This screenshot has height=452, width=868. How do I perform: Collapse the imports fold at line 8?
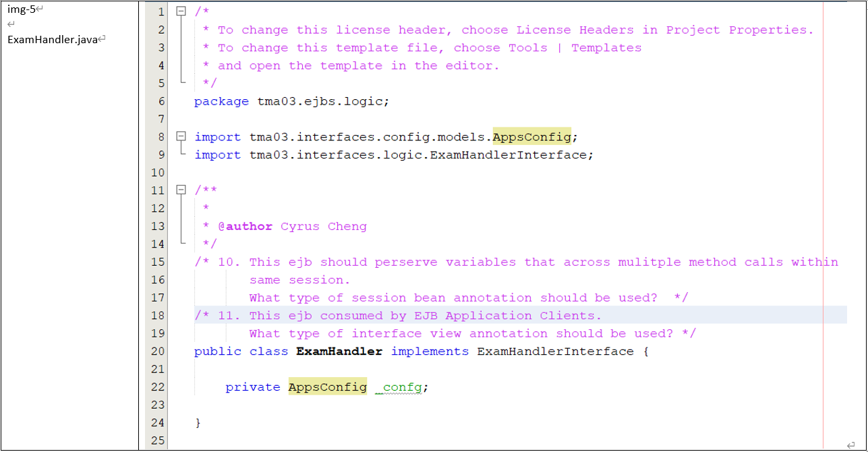pyautogui.click(x=180, y=136)
